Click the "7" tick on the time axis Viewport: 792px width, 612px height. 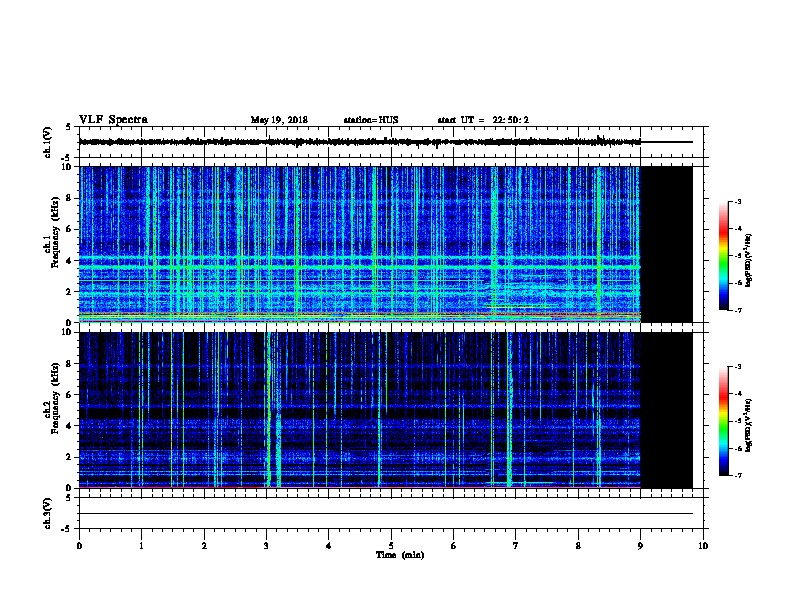tap(516, 545)
